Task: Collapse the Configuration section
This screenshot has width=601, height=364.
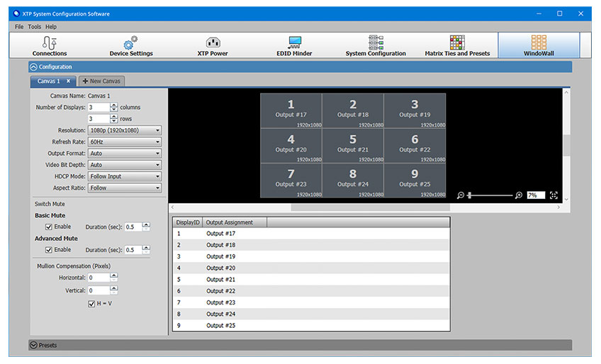Action: (34, 67)
